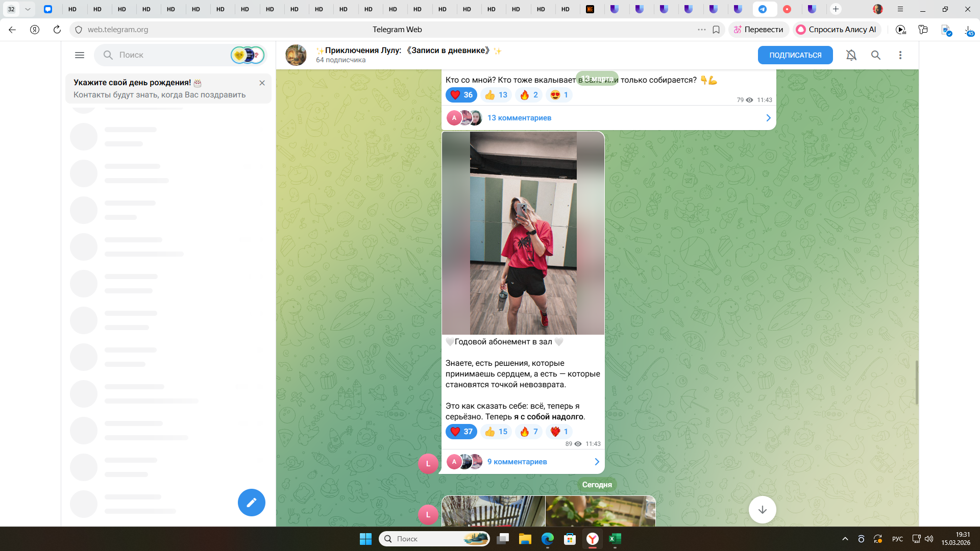Open channel three-dot more options menu

[x=900, y=55]
